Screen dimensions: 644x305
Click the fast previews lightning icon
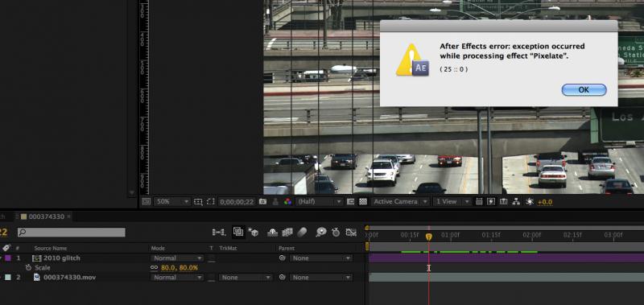click(491, 201)
